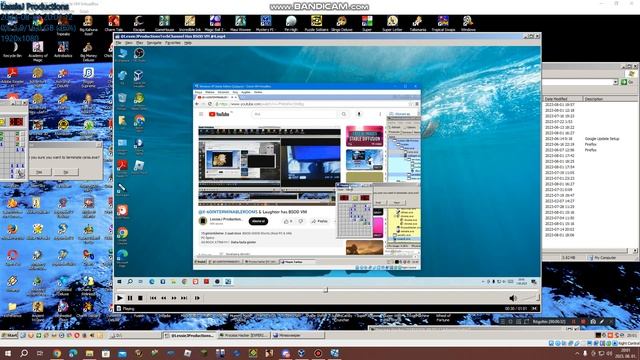Mute the media player volume speaker icon
The image size is (640, 360).
(513, 298)
